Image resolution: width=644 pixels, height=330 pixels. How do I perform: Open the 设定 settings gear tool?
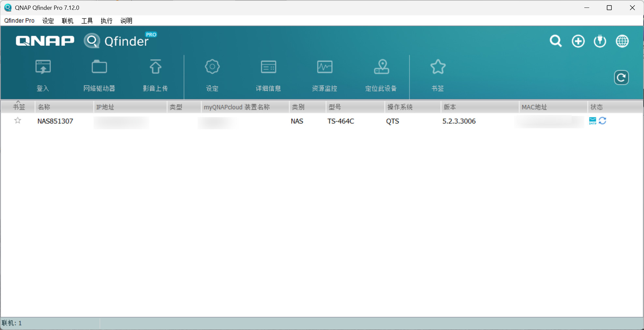(212, 67)
